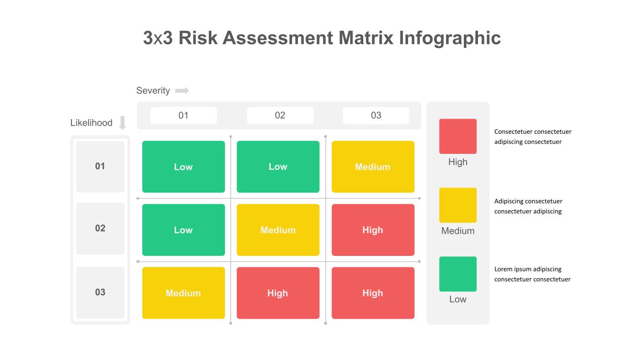Click Severity column header 02
This screenshot has width=644, height=362.
(280, 116)
